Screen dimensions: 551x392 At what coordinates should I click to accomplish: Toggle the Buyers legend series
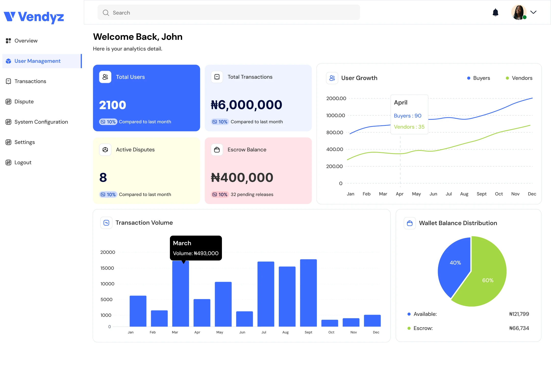478,78
